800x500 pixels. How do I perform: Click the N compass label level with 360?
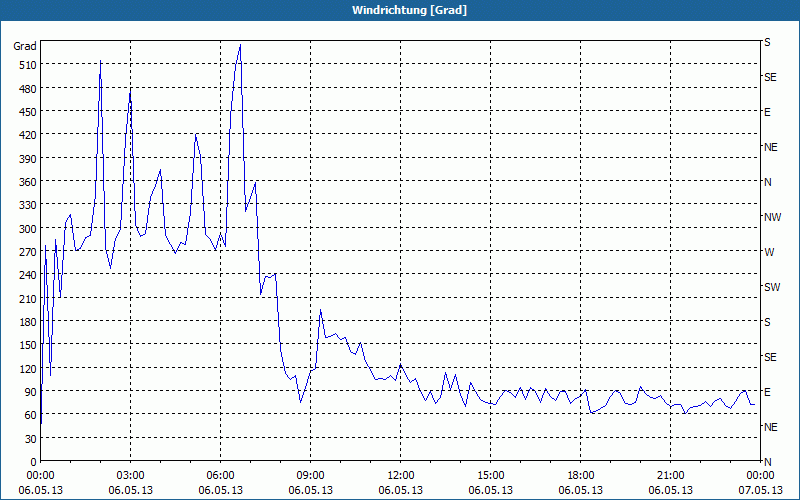click(767, 182)
